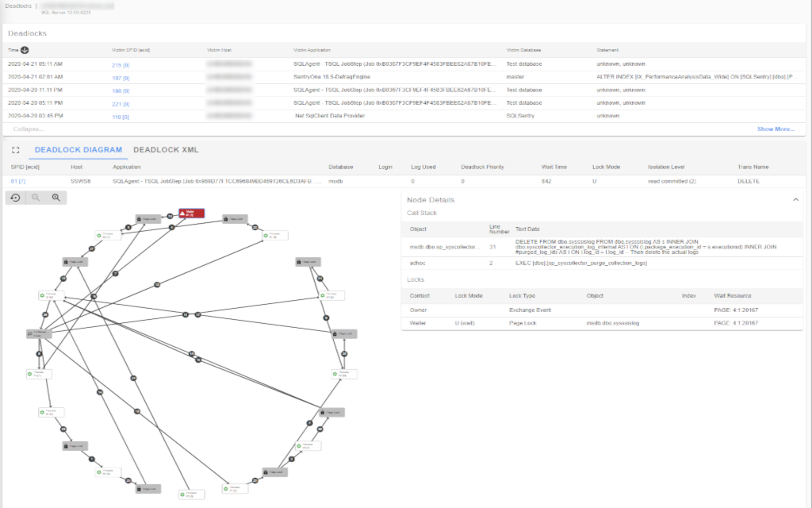Switch to the Deadlock XML tab
812x508 pixels.
[x=167, y=149]
